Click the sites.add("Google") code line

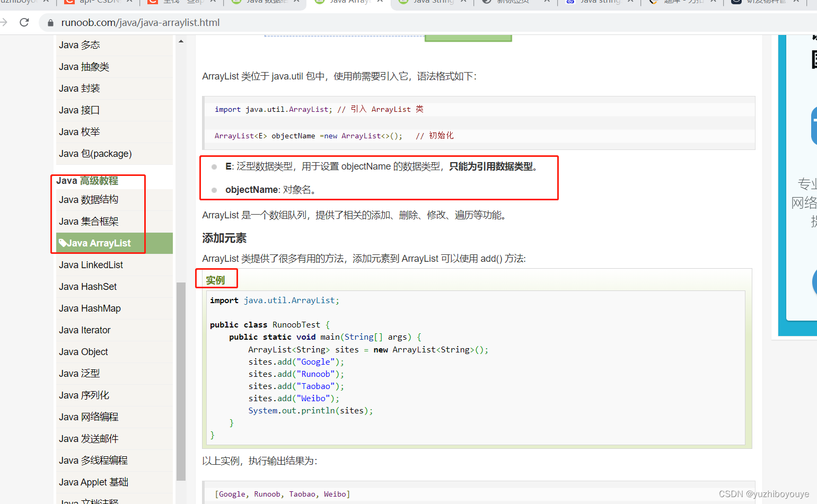click(x=296, y=362)
